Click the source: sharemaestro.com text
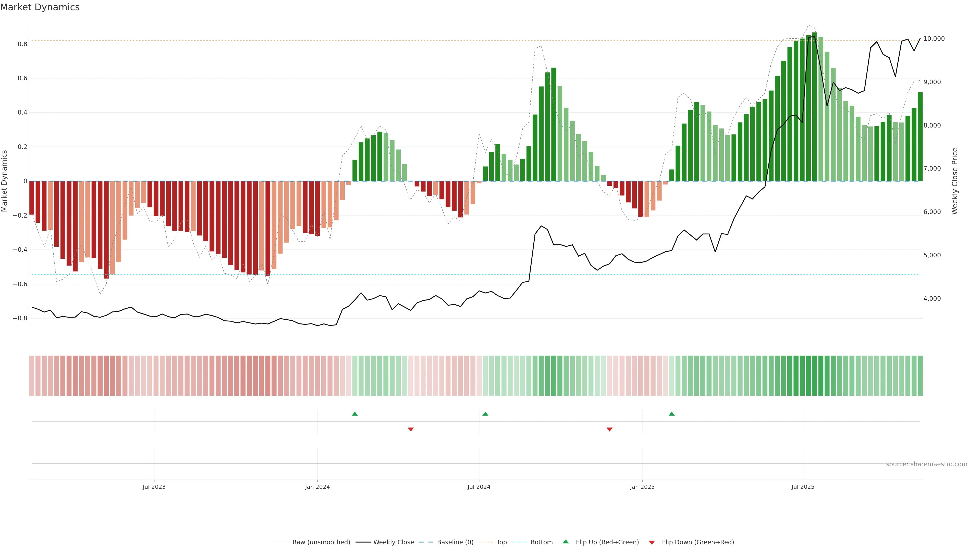 pyautogui.click(x=926, y=464)
